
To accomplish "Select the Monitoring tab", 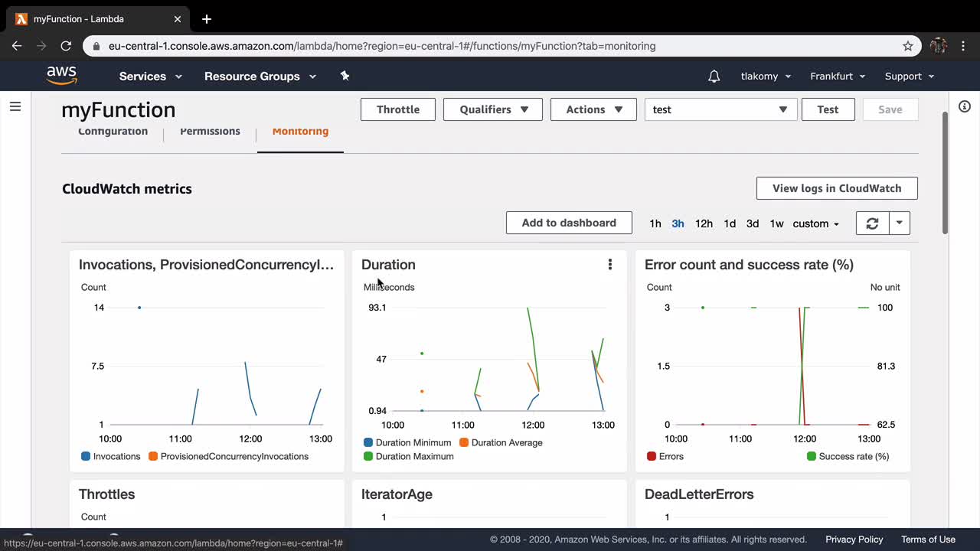I will [300, 131].
